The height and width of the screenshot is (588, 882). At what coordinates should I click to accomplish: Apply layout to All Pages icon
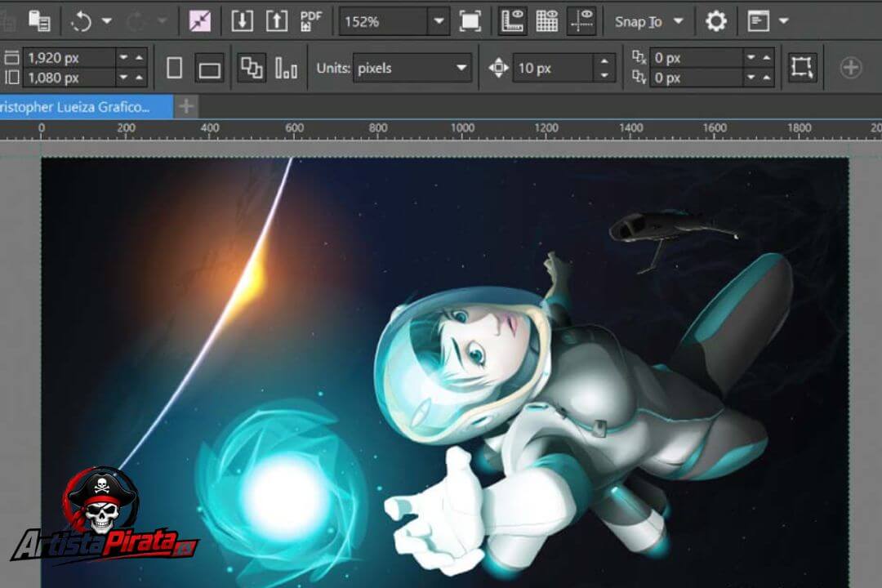[252, 68]
